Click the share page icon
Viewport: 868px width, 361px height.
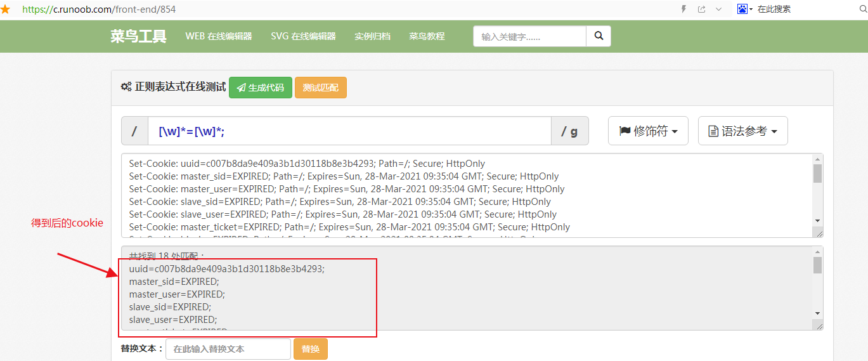[701, 10]
